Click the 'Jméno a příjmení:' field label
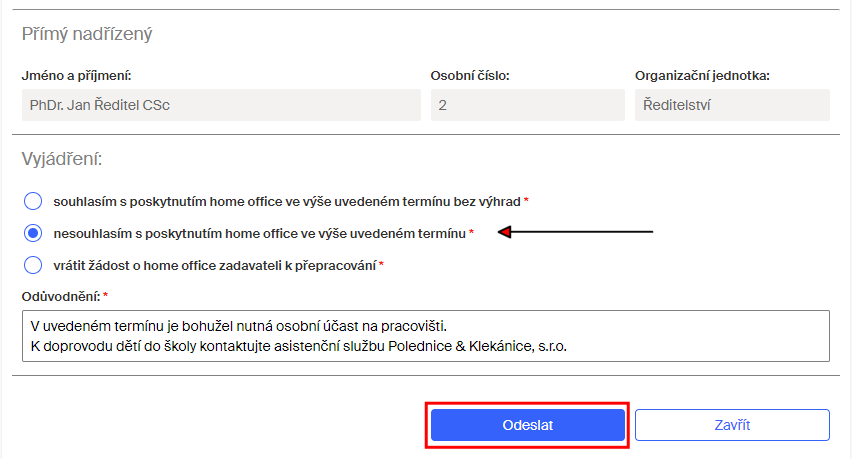 click(77, 76)
